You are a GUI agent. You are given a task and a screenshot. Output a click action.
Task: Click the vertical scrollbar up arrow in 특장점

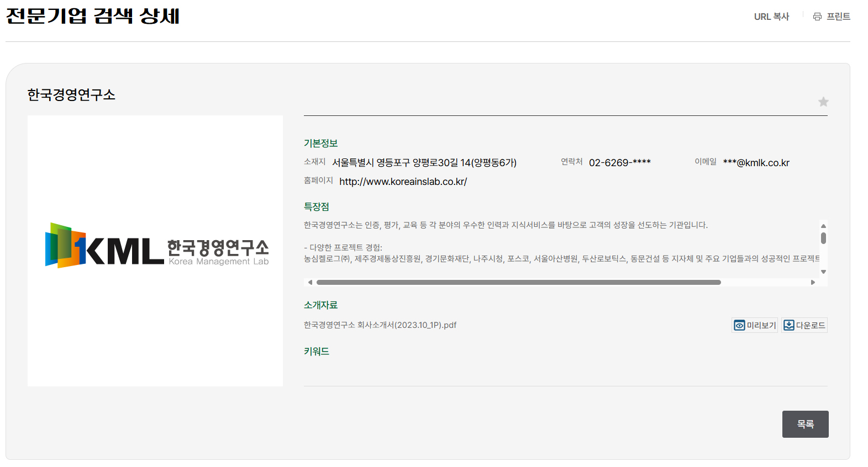[x=823, y=226]
